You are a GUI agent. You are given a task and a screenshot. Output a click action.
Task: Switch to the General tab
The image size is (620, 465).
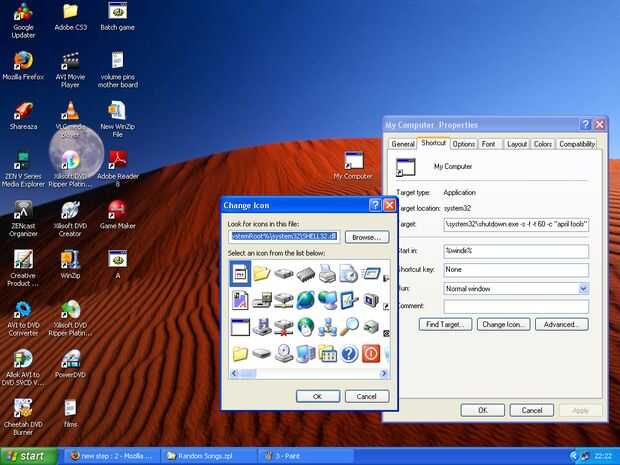coord(403,144)
